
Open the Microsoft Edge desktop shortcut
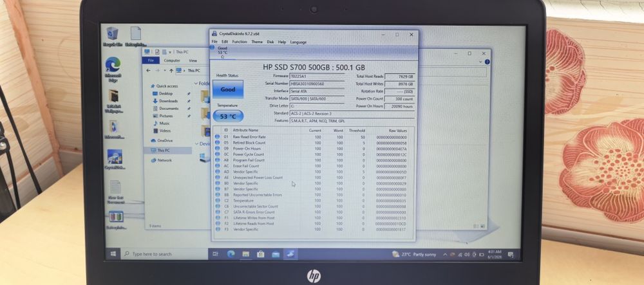click(113, 69)
